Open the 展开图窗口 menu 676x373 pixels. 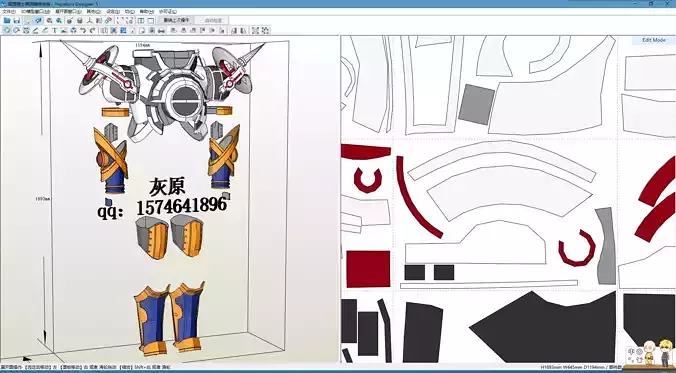[68, 11]
